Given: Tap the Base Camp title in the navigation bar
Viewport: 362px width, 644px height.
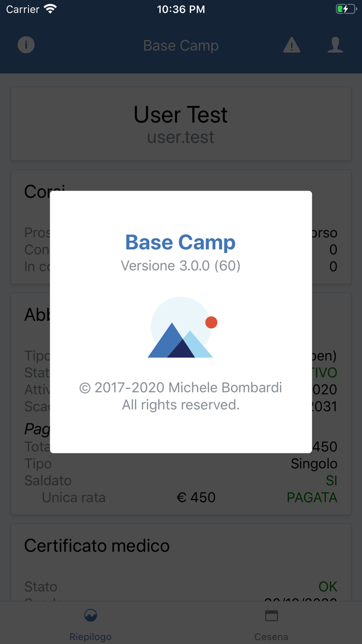Looking at the screenshot, I should pyautogui.click(x=181, y=45).
